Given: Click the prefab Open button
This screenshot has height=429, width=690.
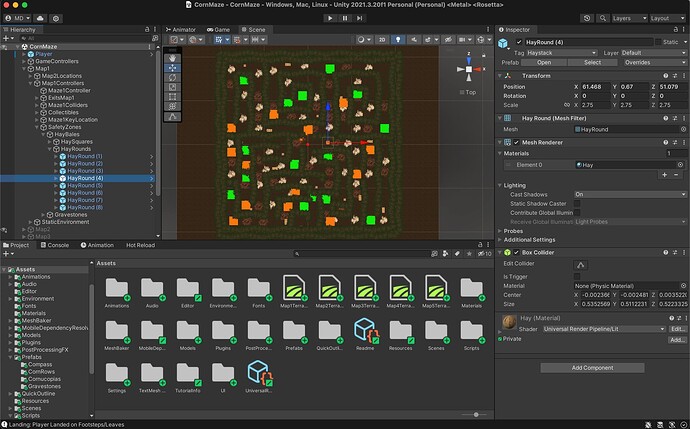Looking at the screenshot, I should point(544,62).
